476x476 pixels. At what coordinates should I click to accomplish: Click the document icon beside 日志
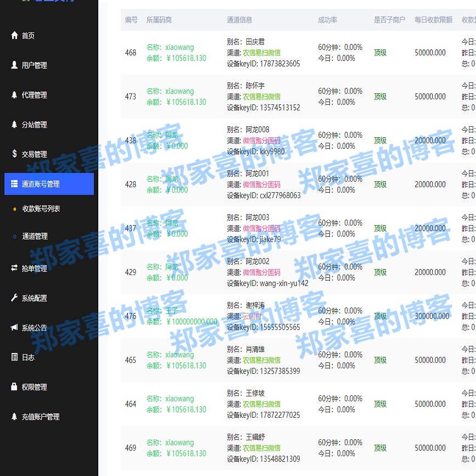14,357
